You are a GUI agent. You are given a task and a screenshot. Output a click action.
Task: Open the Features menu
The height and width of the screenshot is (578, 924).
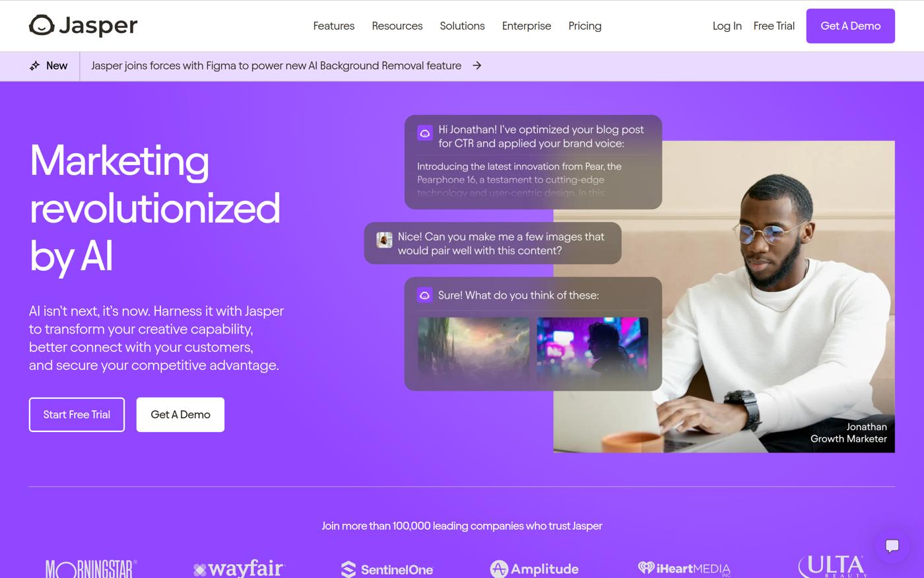click(334, 26)
